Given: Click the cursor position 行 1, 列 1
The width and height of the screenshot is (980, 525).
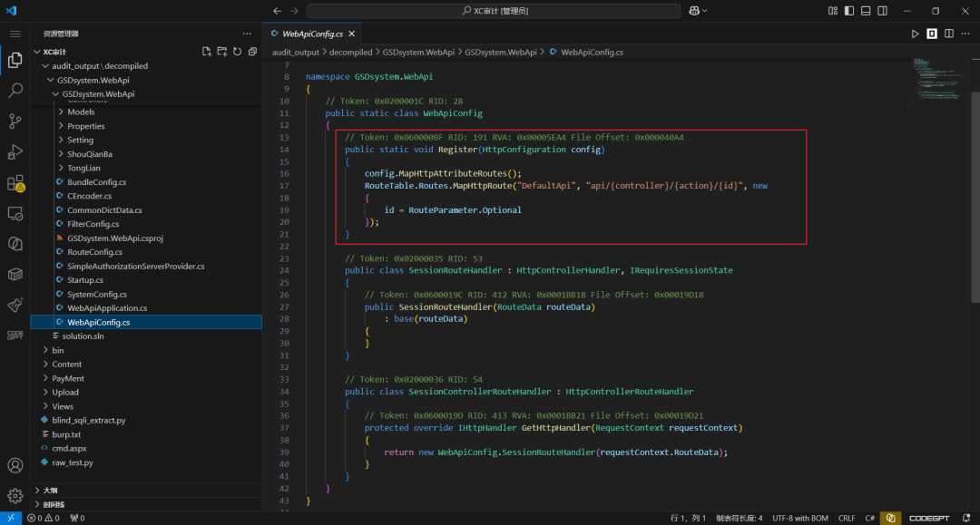Looking at the screenshot, I should tap(688, 518).
